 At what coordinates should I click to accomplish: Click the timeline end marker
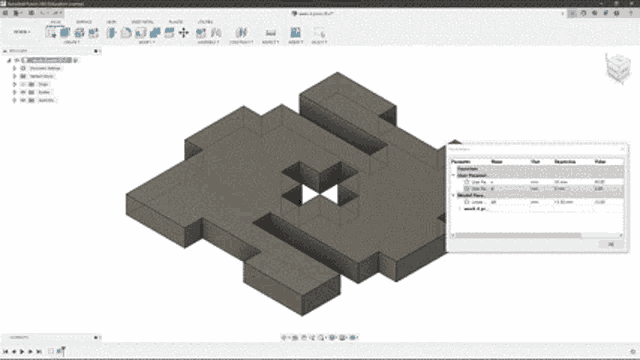(63, 351)
